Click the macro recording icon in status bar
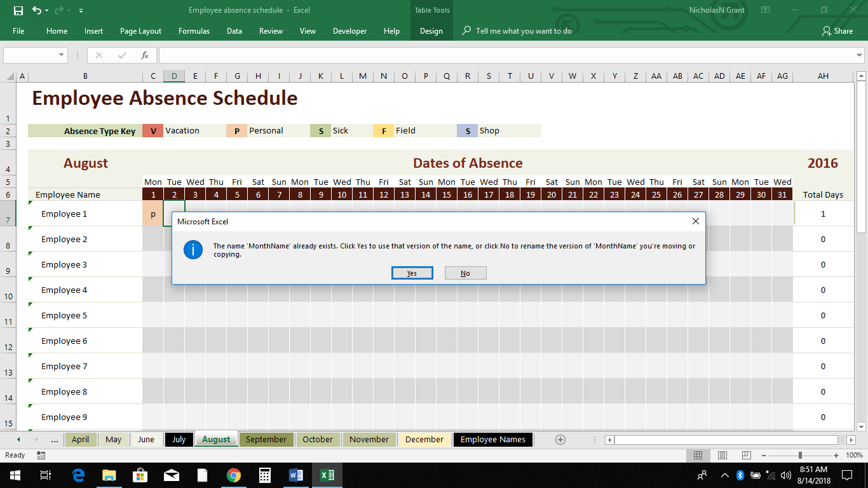 [x=41, y=456]
